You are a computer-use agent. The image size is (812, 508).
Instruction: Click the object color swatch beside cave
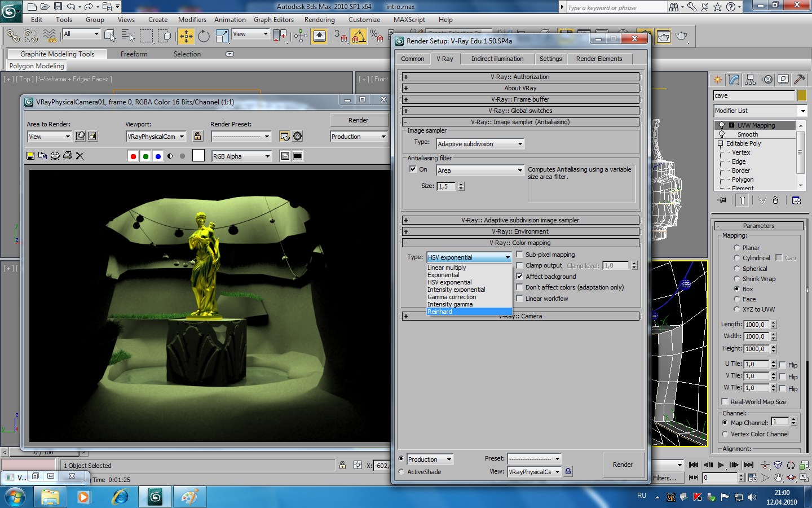[x=802, y=95]
